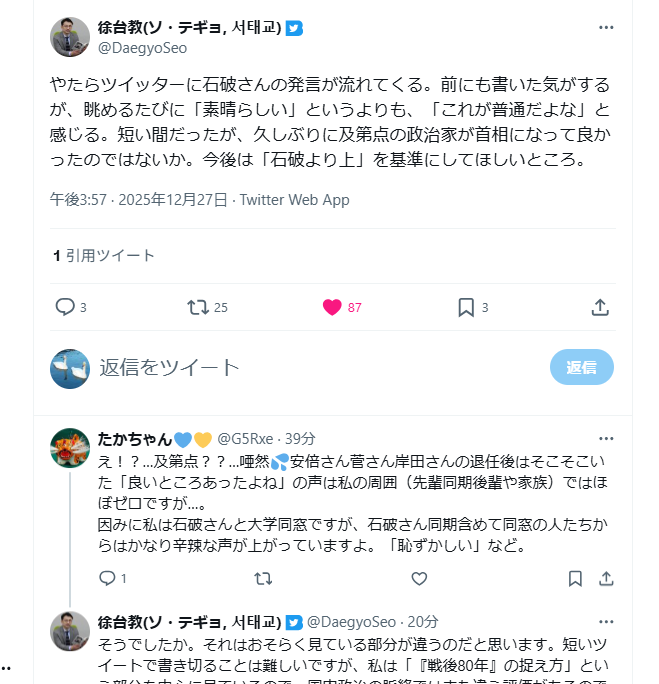This screenshot has height=684, width=659.
Task: Open the 1 引用ツイート list
Action: point(104,255)
